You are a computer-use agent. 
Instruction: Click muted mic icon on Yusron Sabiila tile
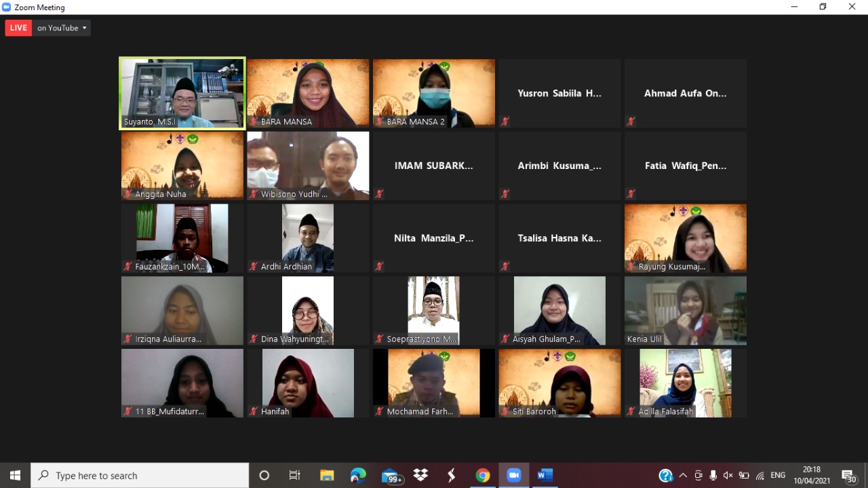pos(505,122)
